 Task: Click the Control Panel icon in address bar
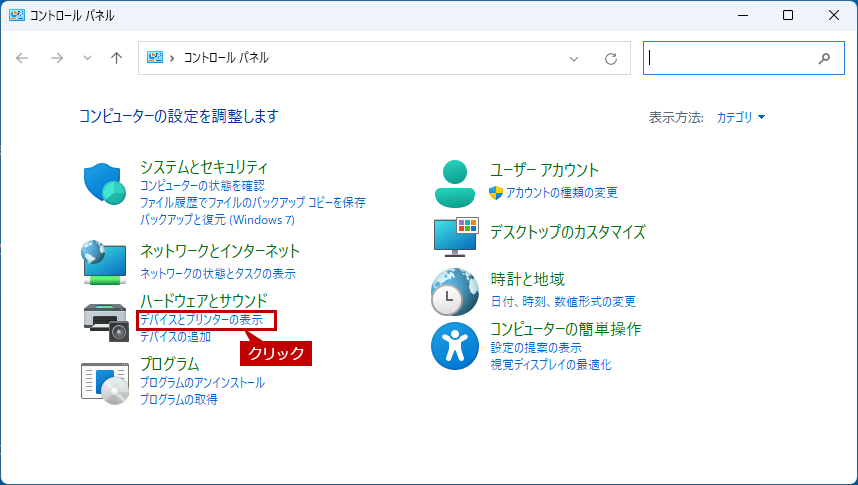[x=155, y=57]
